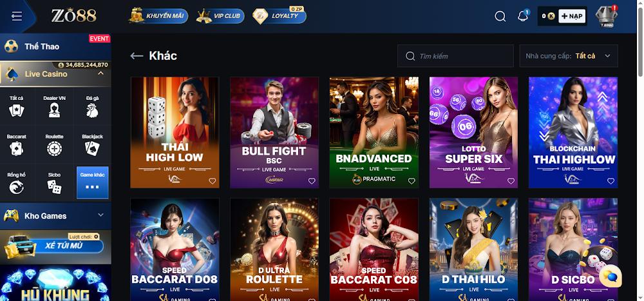Open the Nhà cung cấp dropdown
This screenshot has width=644, height=301.
(x=569, y=56)
